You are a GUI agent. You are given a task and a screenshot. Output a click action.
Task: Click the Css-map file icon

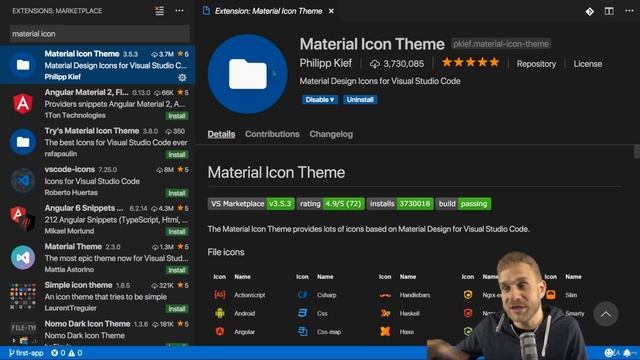(302, 331)
